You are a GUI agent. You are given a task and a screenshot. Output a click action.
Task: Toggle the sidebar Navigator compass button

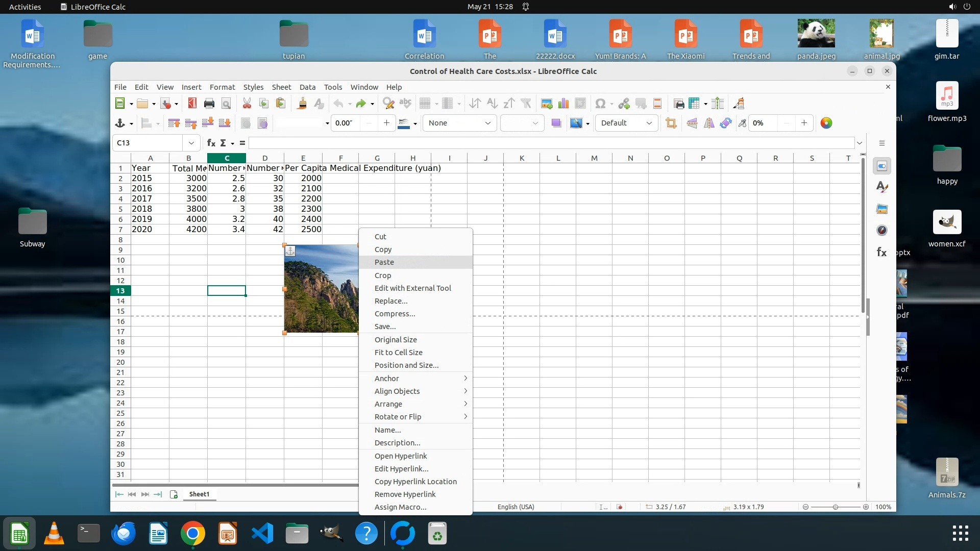point(881,230)
